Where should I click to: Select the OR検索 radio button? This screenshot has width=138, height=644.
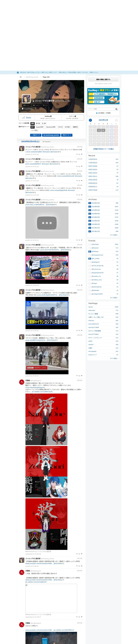[104, 113]
